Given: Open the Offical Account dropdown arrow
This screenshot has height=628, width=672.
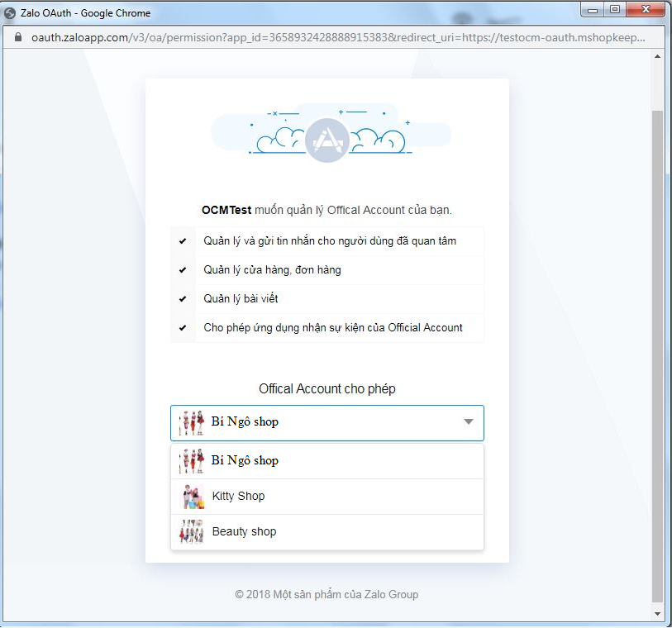Looking at the screenshot, I should 469,422.
